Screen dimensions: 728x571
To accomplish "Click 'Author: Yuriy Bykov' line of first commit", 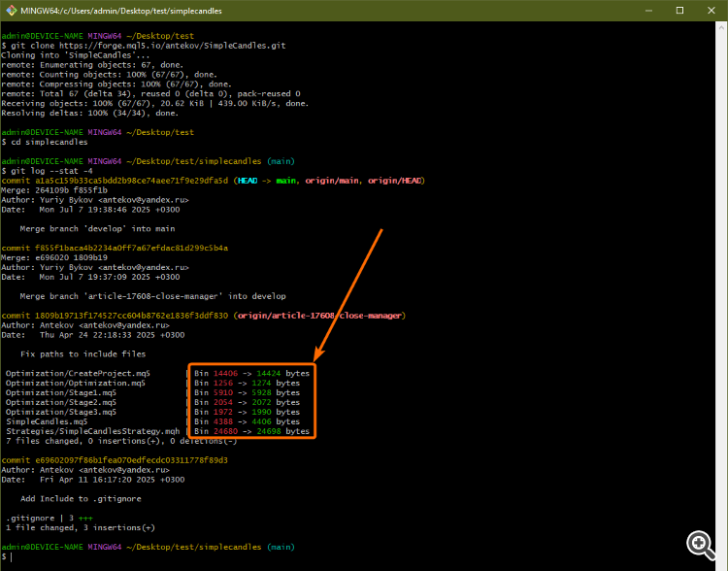I will [95, 200].
